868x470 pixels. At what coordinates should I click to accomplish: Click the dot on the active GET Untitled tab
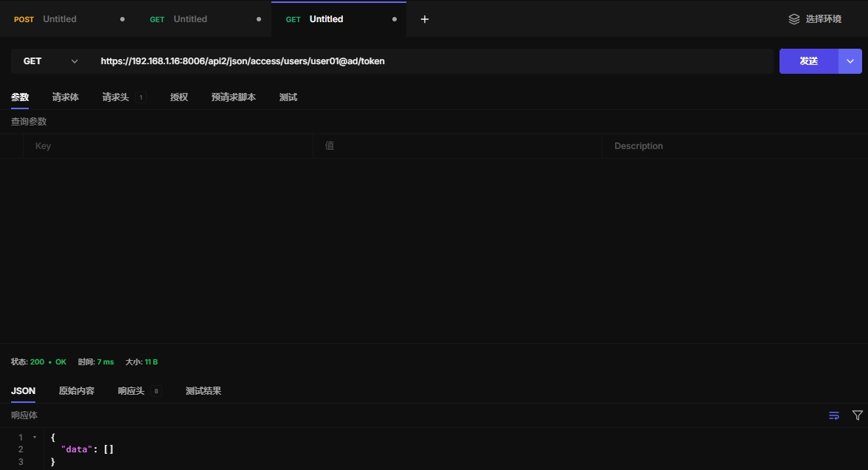395,19
